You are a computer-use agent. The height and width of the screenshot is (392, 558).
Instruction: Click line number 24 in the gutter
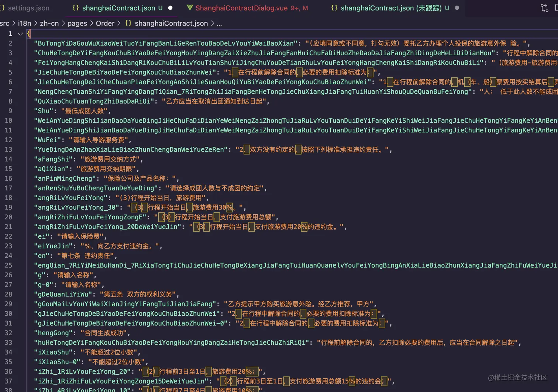8,256
